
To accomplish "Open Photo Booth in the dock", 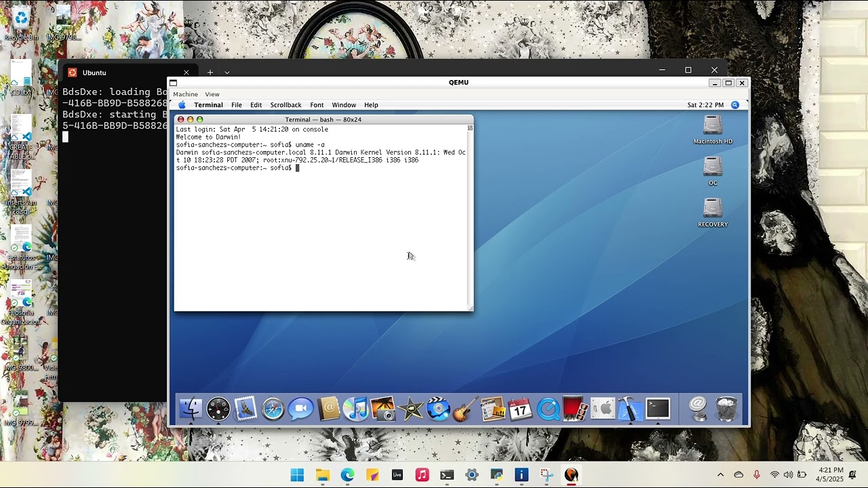I will click(575, 409).
